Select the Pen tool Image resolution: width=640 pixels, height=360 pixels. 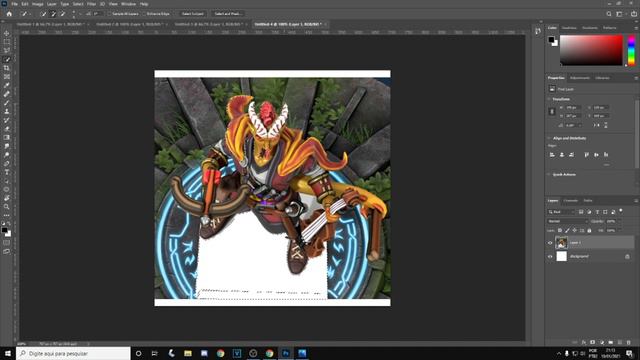(x=7, y=164)
